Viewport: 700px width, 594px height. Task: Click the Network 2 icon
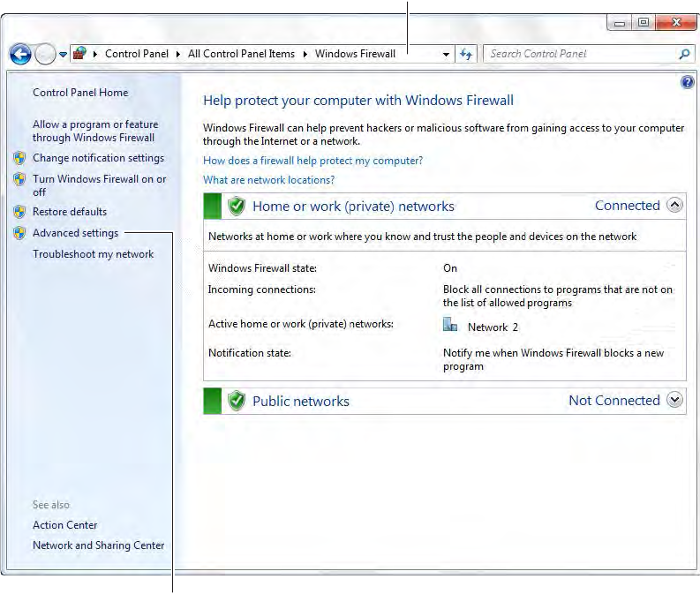pyautogui.click(x=450, y=325)
